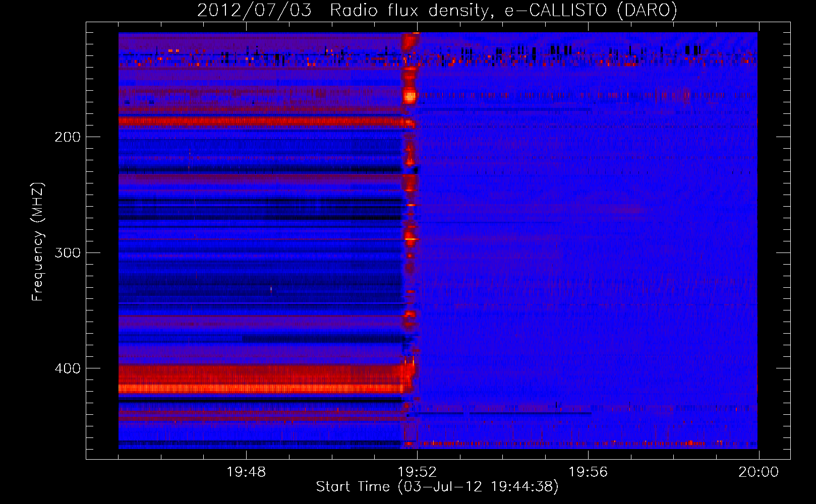Click the '20:00' time tick label
This screenshot has width=816, height=504.
point(759,472)
